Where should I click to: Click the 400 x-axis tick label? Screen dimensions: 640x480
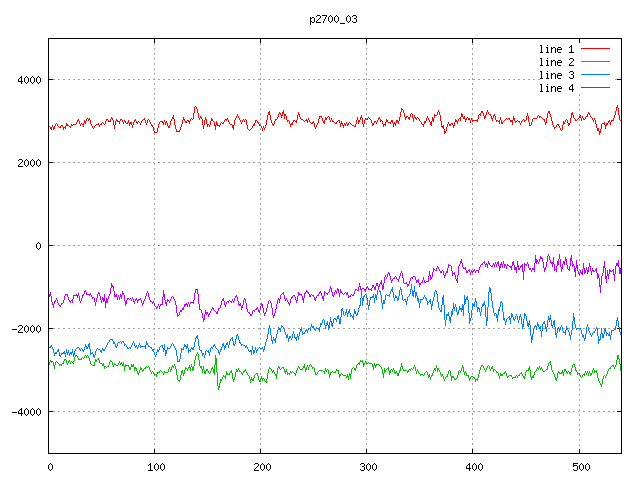[473, 466]
